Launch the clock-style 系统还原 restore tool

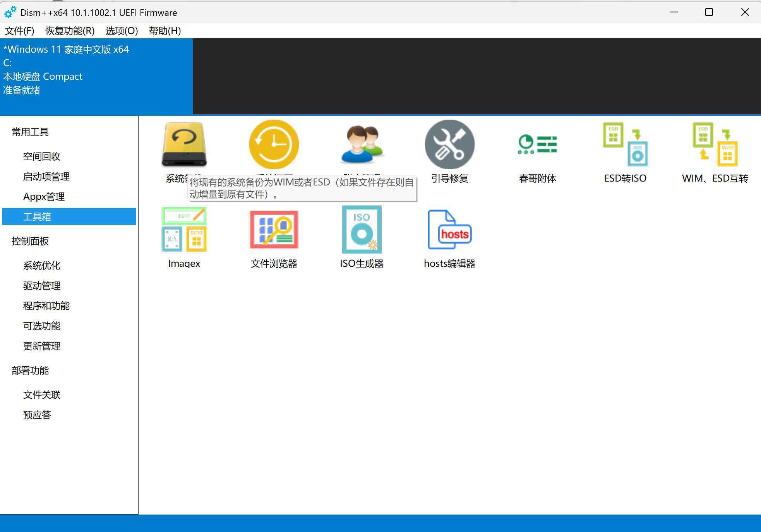pyautogui.click(x=274, y=144)
